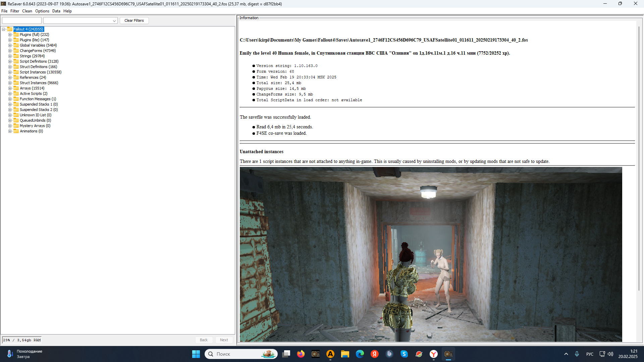Open the Clean menu
Viewport: 644px width, 362px height.
[27, 11]
